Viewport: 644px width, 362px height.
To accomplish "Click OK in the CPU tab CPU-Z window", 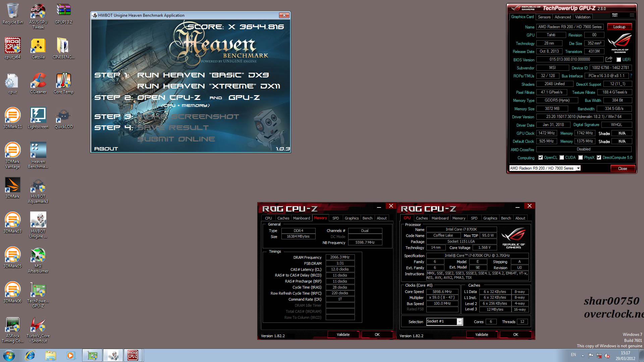I will 516,335.
